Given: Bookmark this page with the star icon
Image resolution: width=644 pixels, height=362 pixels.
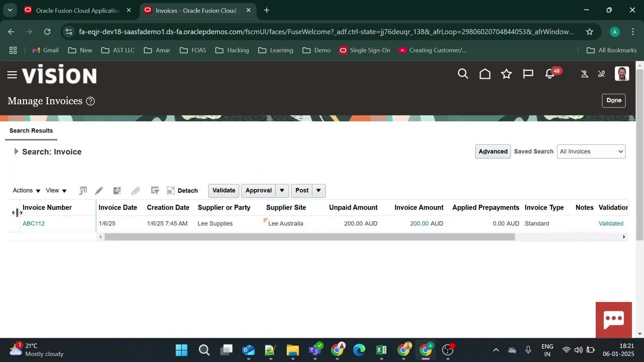Looking at the screenshot, I should coord(590,32).
